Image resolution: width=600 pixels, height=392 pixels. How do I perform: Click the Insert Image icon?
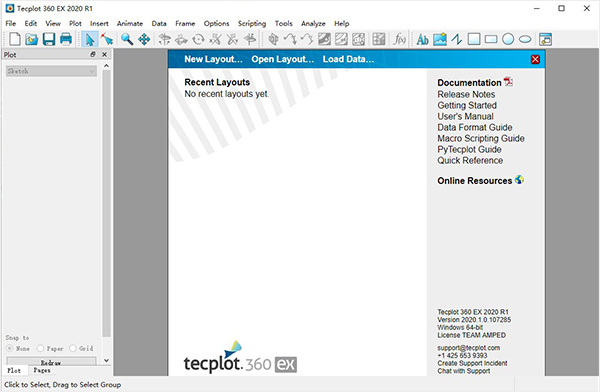pyautogui.click(x=440, y=39)
